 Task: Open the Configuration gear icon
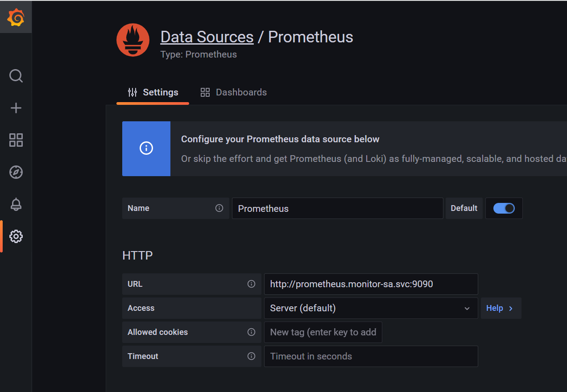[x=16, y=236]
